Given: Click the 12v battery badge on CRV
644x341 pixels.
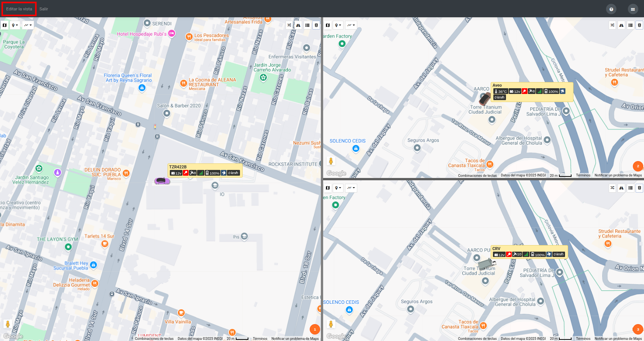Looking at the screenshot, I should (499, 254).
